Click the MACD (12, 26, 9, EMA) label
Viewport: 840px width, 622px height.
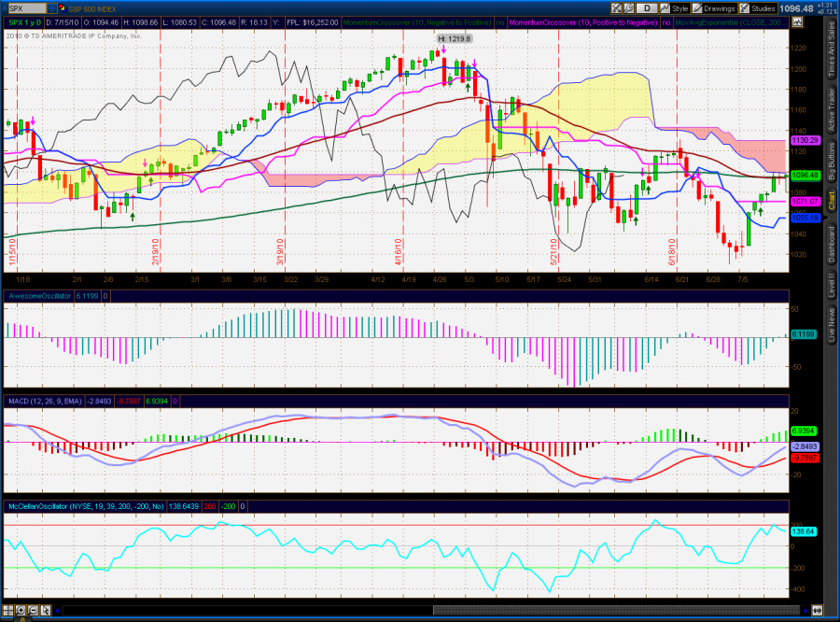pos(45,401)
